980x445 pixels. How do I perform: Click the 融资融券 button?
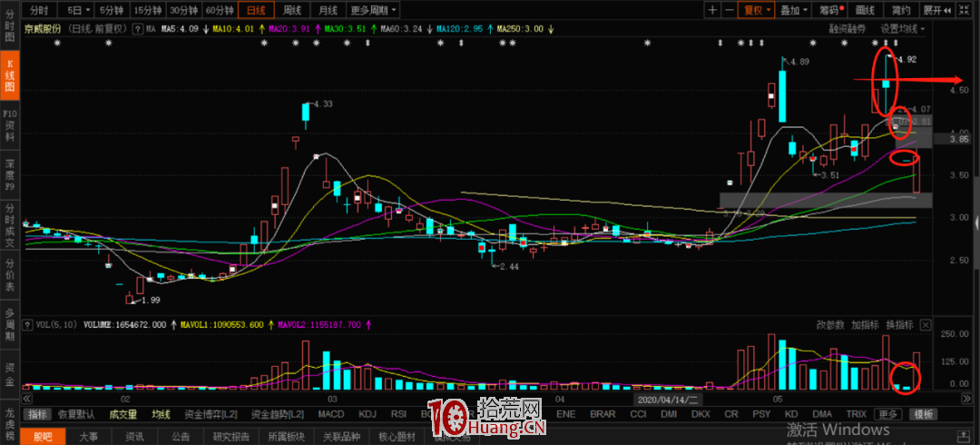pos(847,29)
